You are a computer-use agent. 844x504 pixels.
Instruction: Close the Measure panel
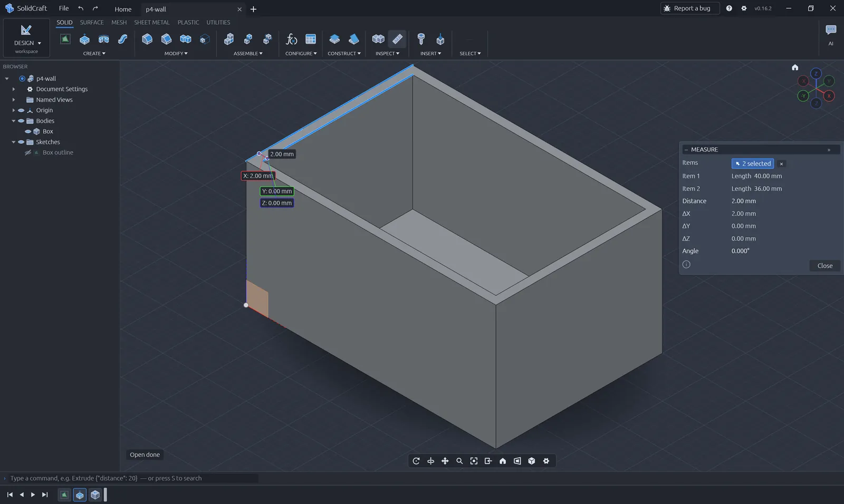point(825,266)
